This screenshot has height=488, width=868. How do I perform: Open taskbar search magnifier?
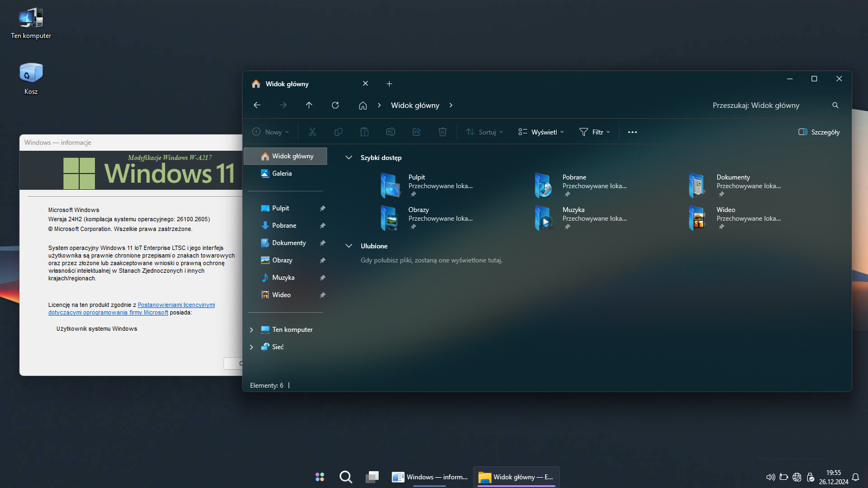(346, 477)
